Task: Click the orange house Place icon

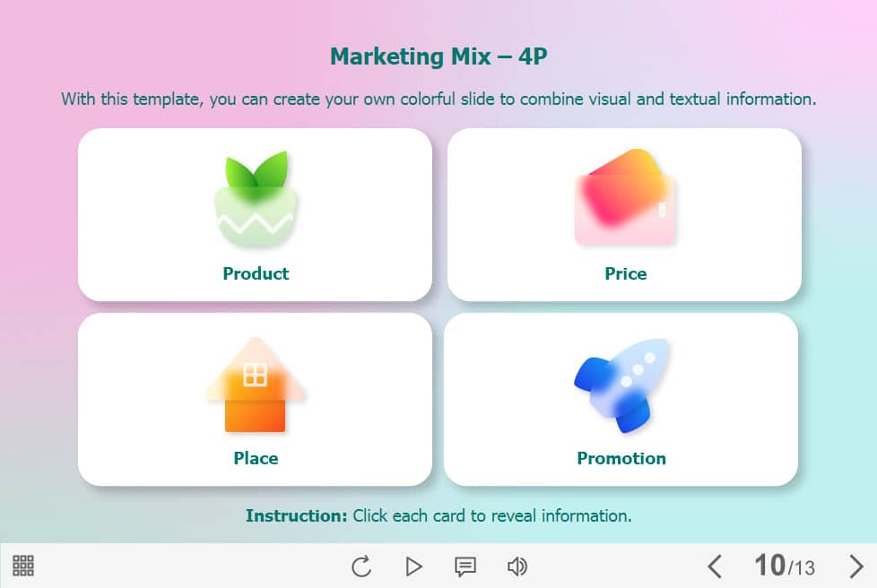Action: pyautogui.click(x=256, y=385)
